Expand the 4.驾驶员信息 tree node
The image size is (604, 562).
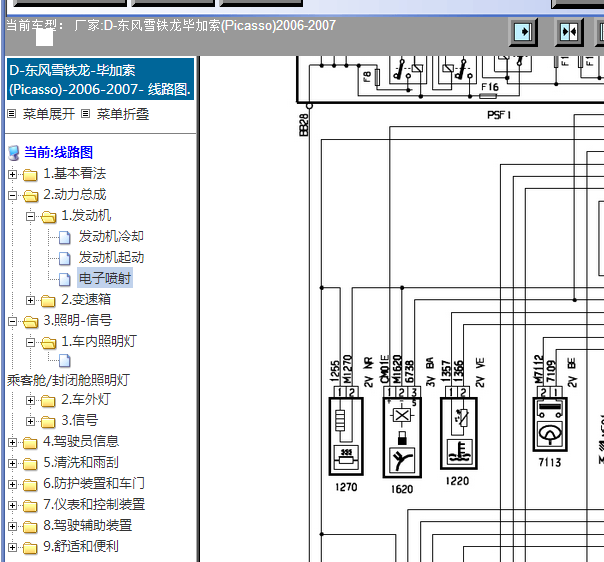pyautogui.click(x=12, y=443)
